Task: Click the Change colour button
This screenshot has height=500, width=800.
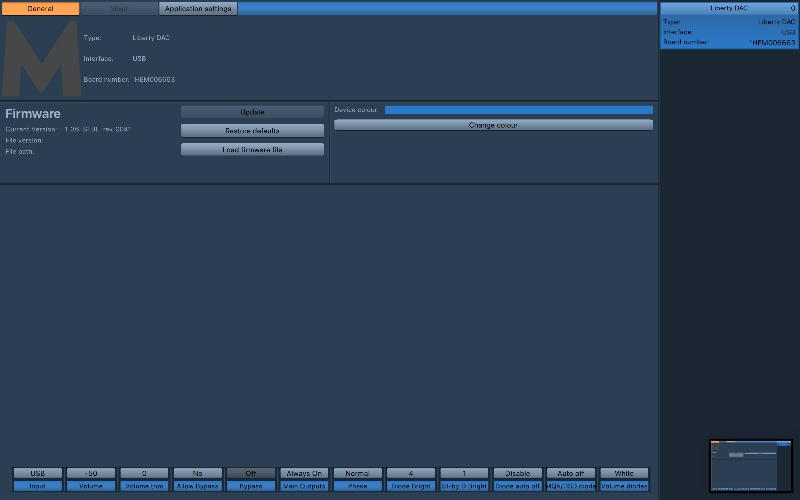Action: pyautogui.click(x=493, y=125)
